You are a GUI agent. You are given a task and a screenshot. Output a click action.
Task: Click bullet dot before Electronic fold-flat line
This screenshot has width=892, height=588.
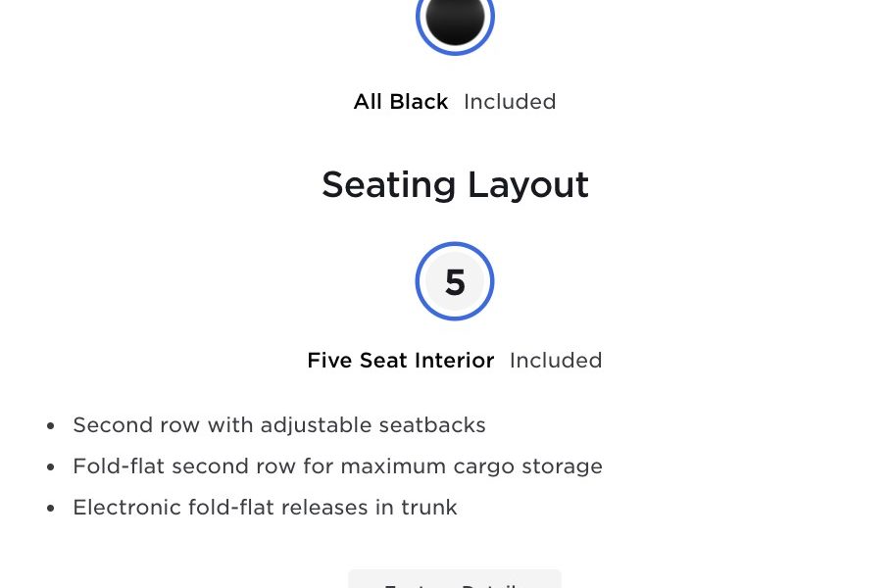(51, 508)
